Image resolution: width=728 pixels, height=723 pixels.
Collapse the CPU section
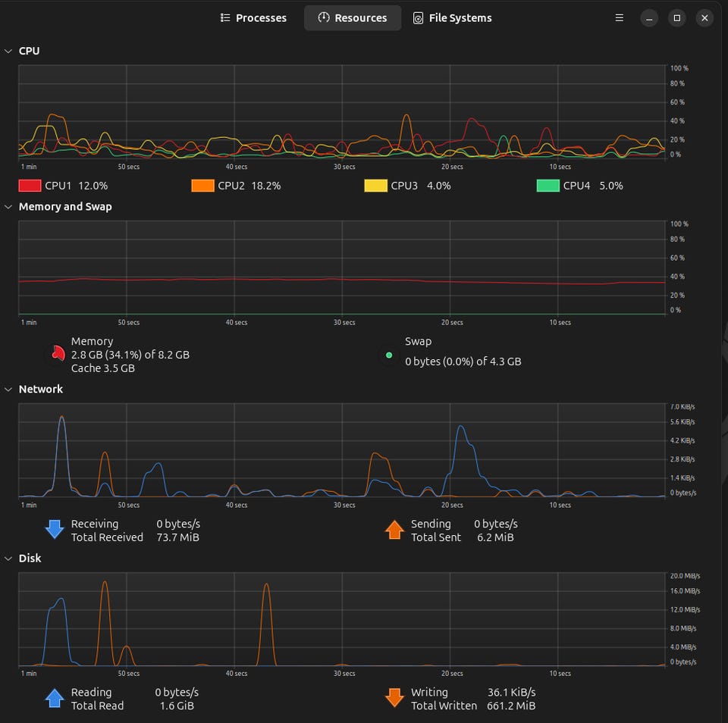click(8, 51)
